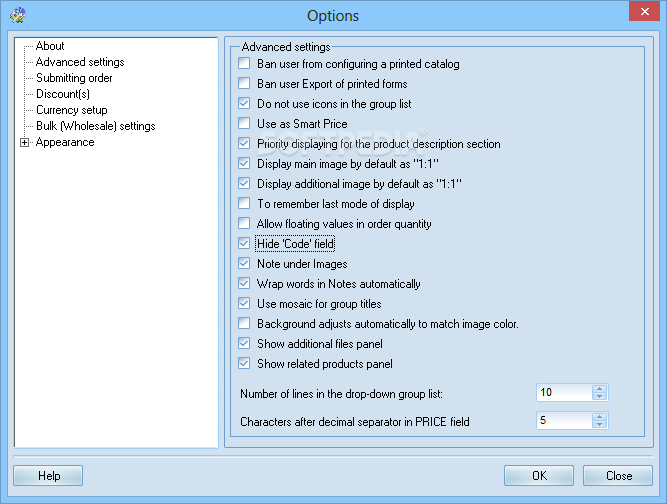Uncheck Use mosaic for group titles
667x504 pixels.
click(x=244, y=304)
